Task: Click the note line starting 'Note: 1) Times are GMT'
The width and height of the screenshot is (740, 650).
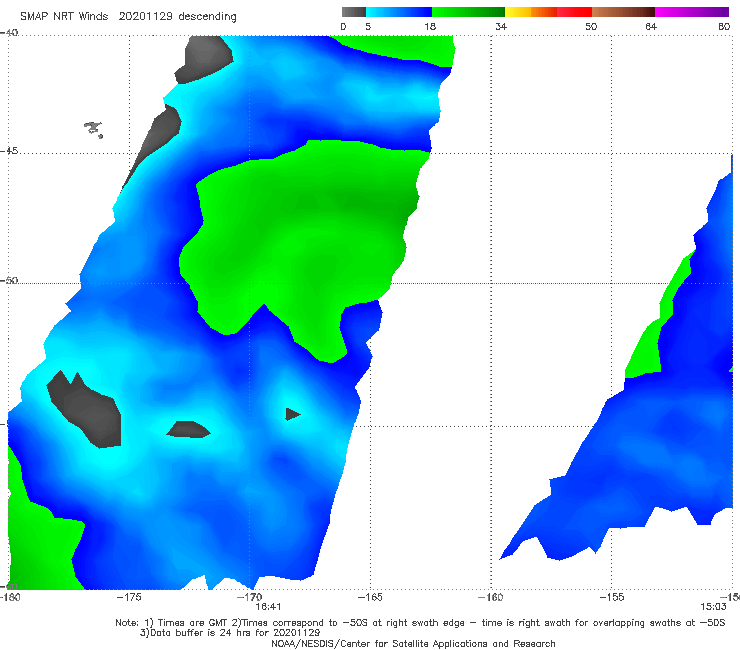Action: 420,623
